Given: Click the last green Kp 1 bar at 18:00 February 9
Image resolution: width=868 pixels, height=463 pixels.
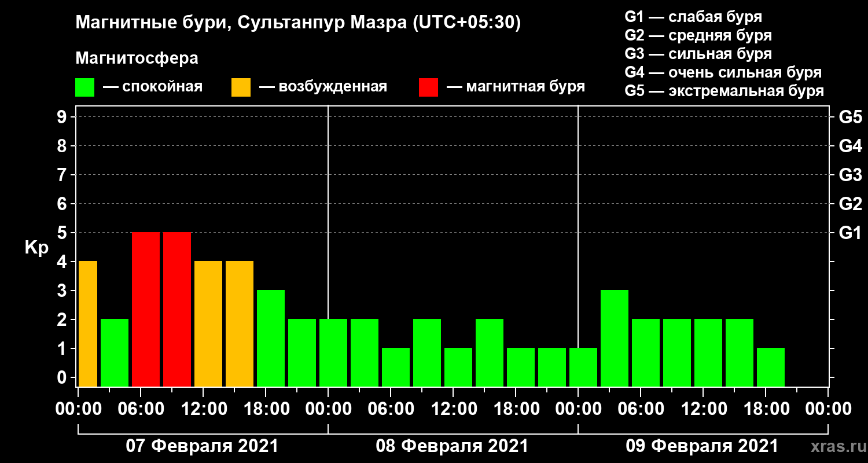Looking at the screenshot, I should [771, 367].
